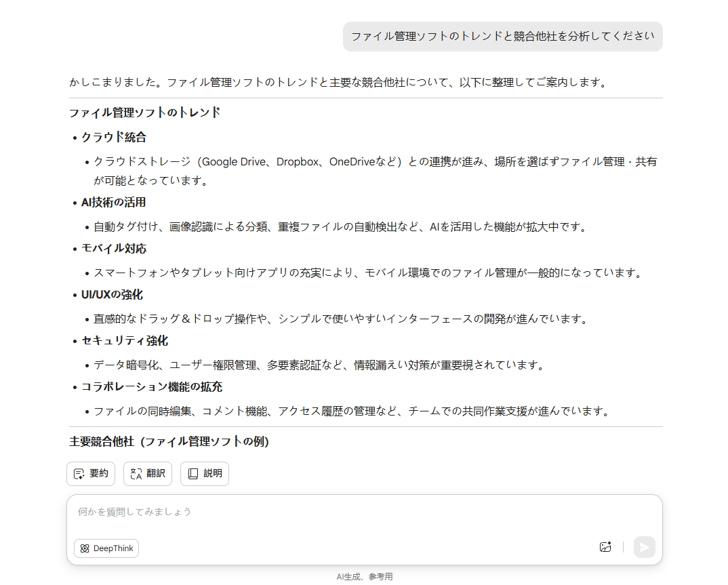Click the intro line starting かしこまりました
728x585 pixels.
pos(338,83)
